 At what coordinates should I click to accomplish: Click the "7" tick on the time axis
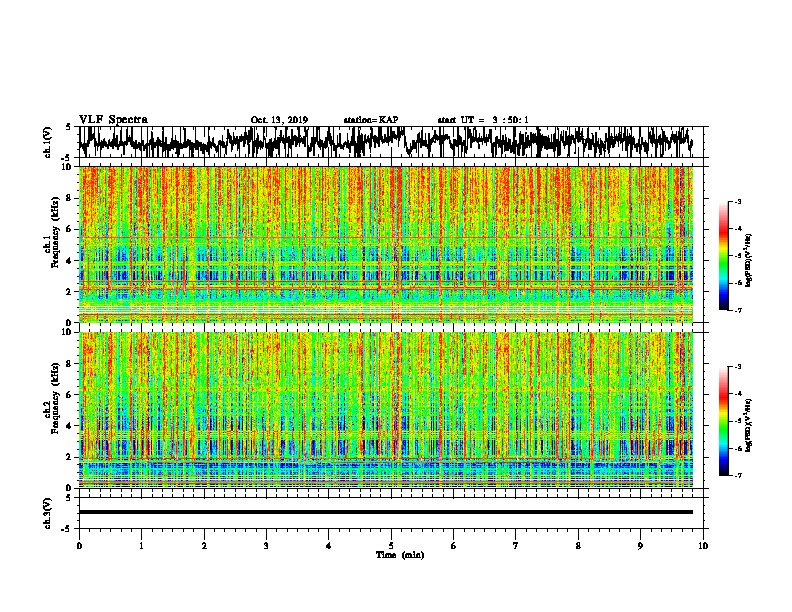coord(516,546)
